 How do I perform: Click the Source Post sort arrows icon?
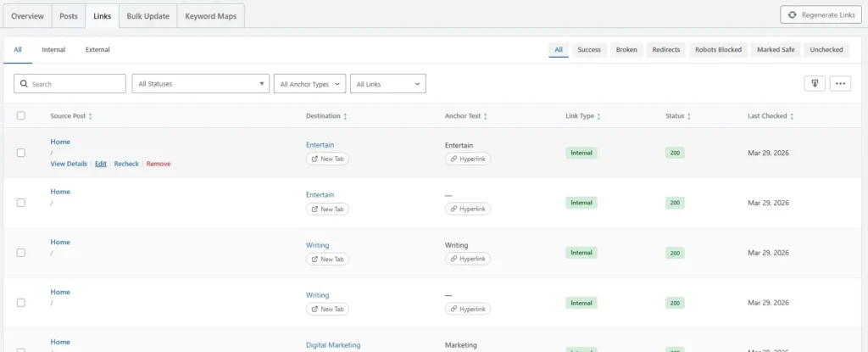coord(91,116)
